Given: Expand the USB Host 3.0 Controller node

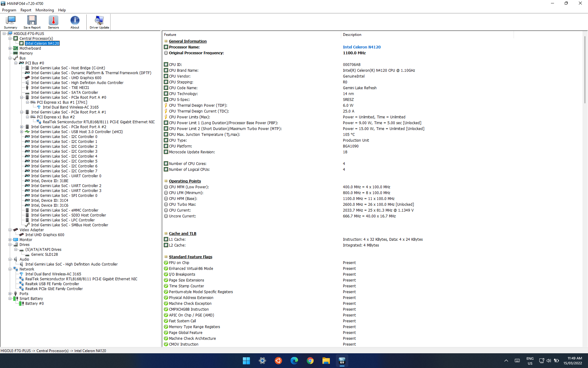Looking at the screenshot, I should coord(21,132).
